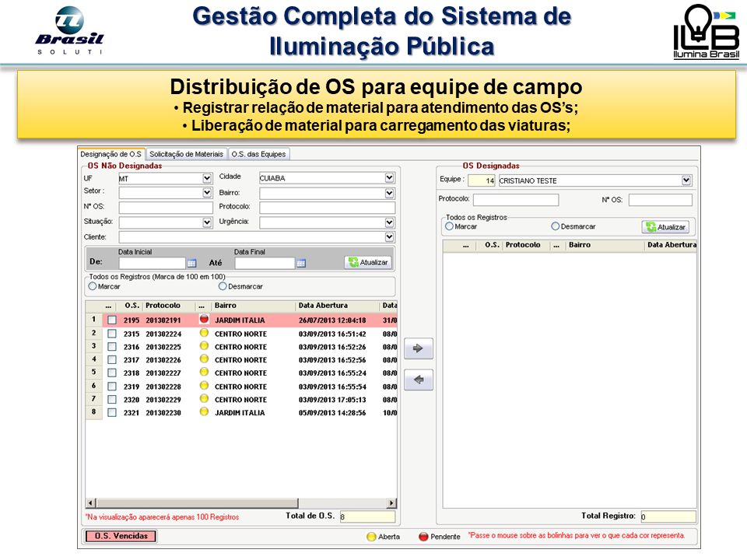Screen dimensions: 747x560
Task: Tick the checkbox for OS 2318
Action: tap(112, 373)
